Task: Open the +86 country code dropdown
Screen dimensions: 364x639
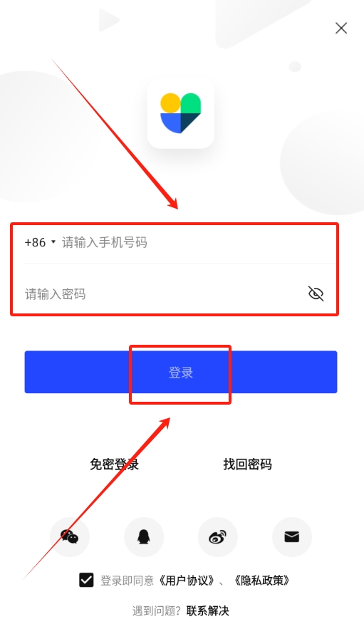Action: 40,242
